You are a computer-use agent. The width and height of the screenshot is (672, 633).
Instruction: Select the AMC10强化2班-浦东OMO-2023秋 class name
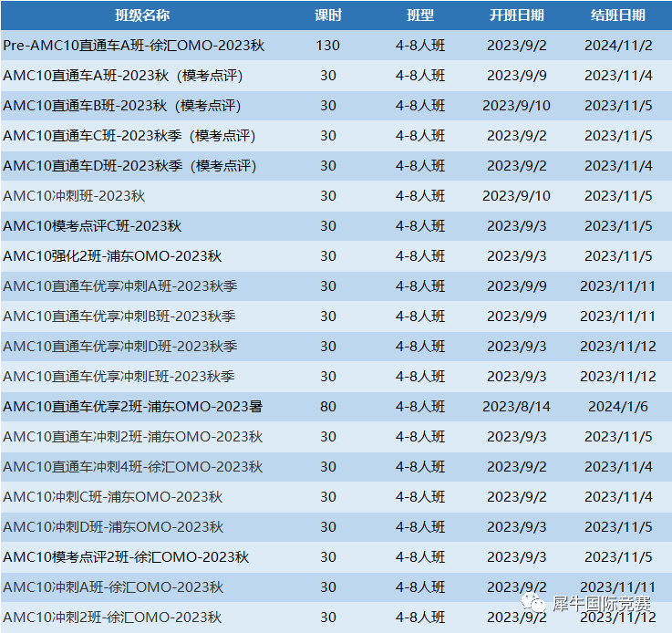pyautogui.click(x=112, y=256)
